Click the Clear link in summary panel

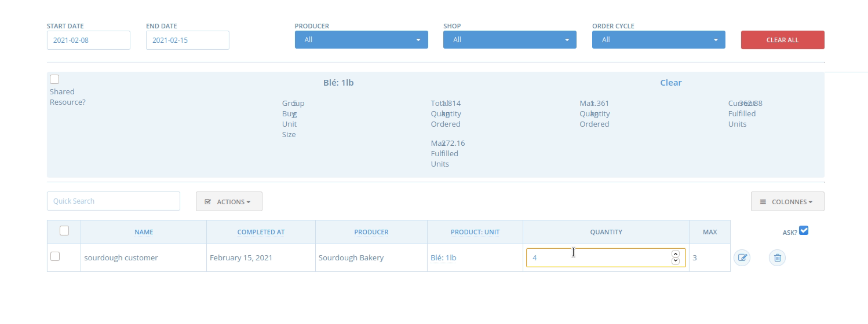671,83
